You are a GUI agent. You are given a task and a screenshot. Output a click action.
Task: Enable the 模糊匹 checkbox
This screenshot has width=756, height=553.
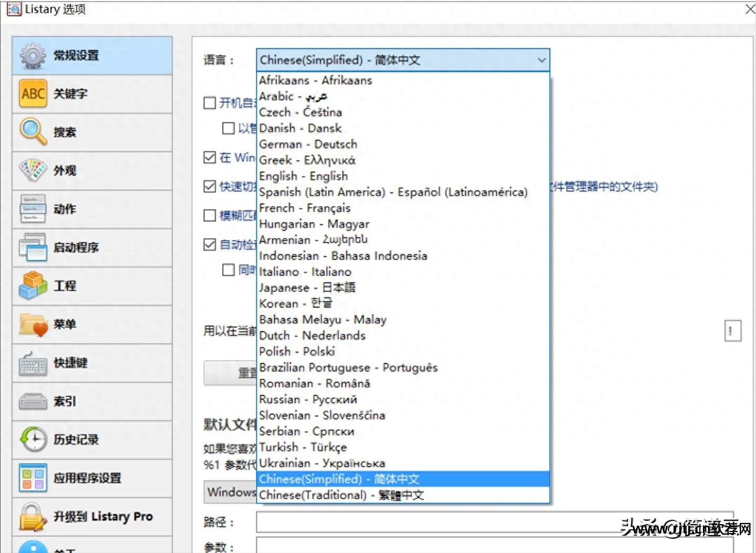[x=210, y=215]
